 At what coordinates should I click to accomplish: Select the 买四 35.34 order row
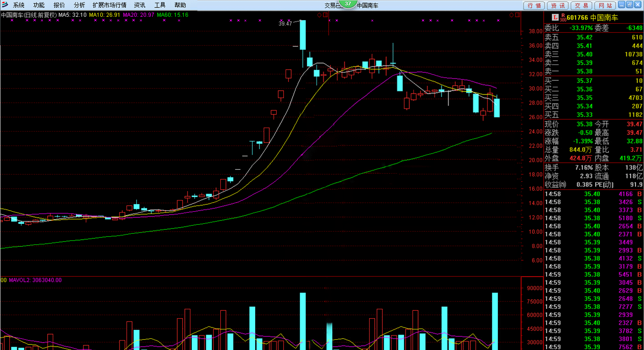594,106
